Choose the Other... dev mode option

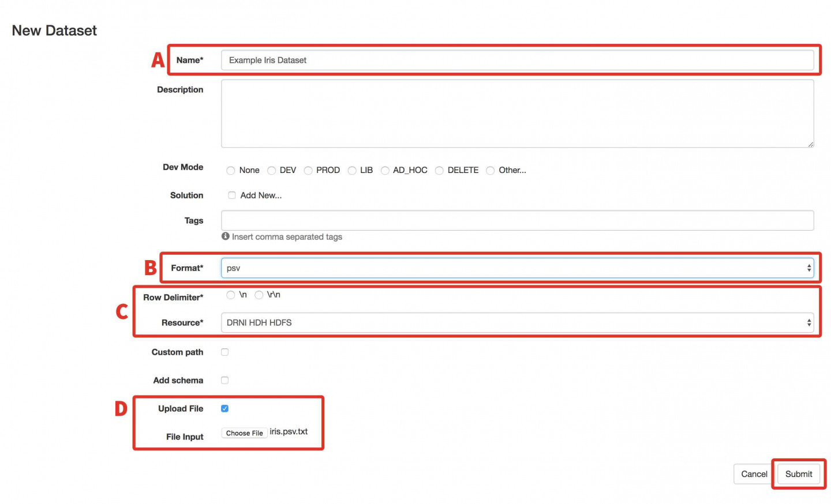click(491, 171)
